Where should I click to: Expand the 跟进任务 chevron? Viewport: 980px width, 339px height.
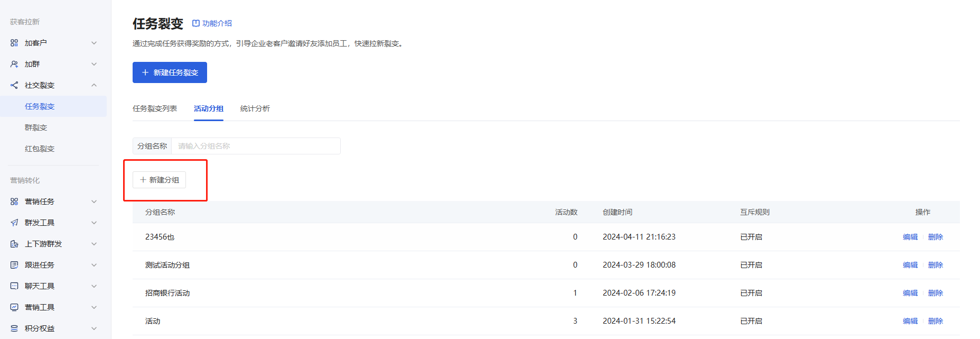coord(94,265)
